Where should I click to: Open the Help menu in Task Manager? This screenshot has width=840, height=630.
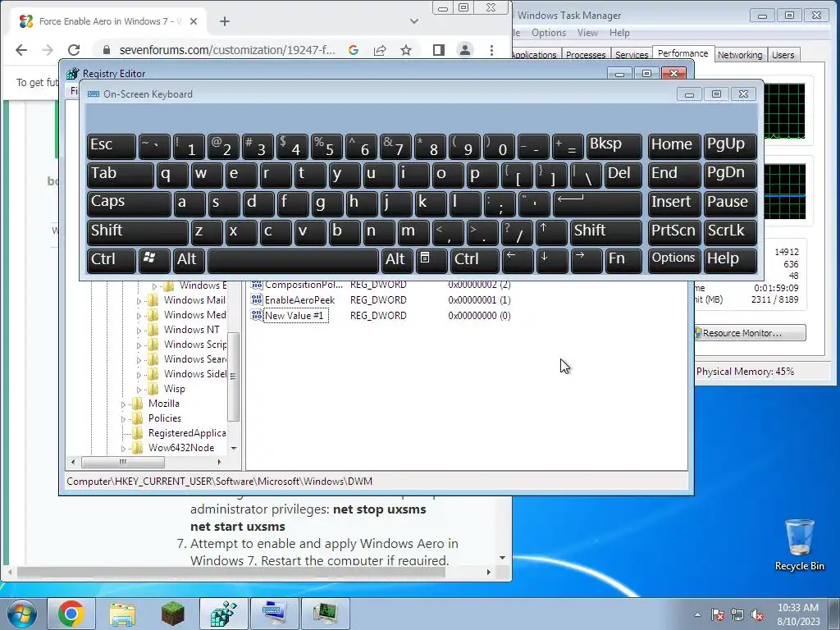coord(619,33)
